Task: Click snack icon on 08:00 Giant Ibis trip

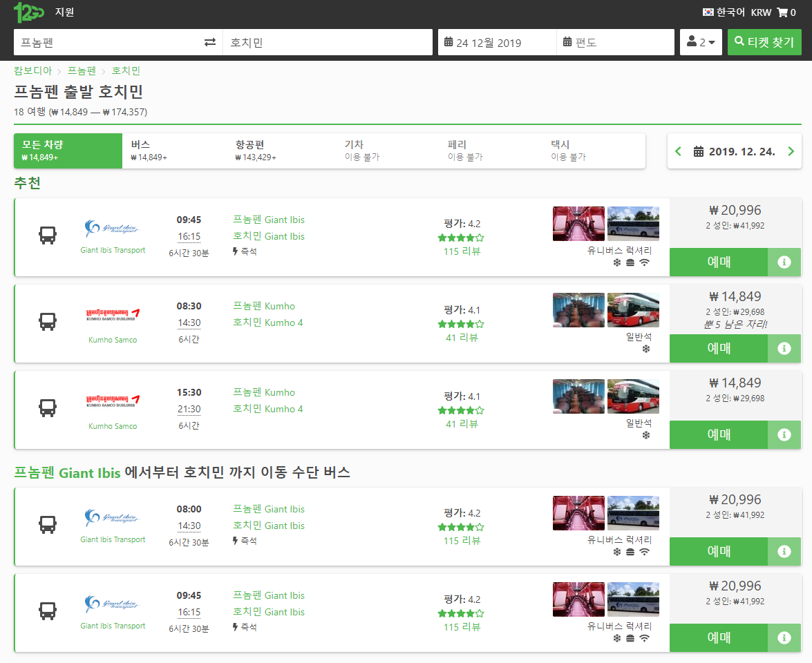Action: click(630, 552)
